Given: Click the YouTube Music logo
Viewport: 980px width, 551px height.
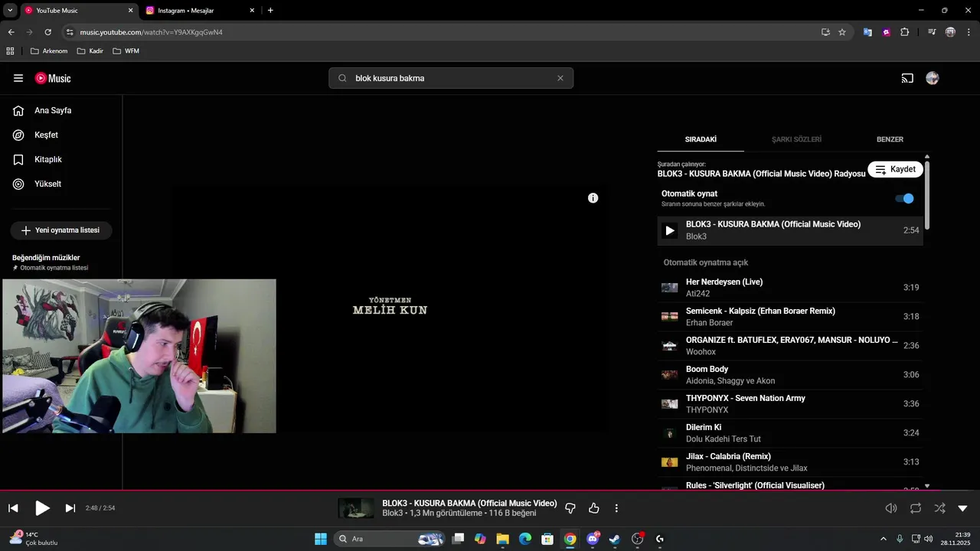Looking at the screenshot, I should click(53, 78).
